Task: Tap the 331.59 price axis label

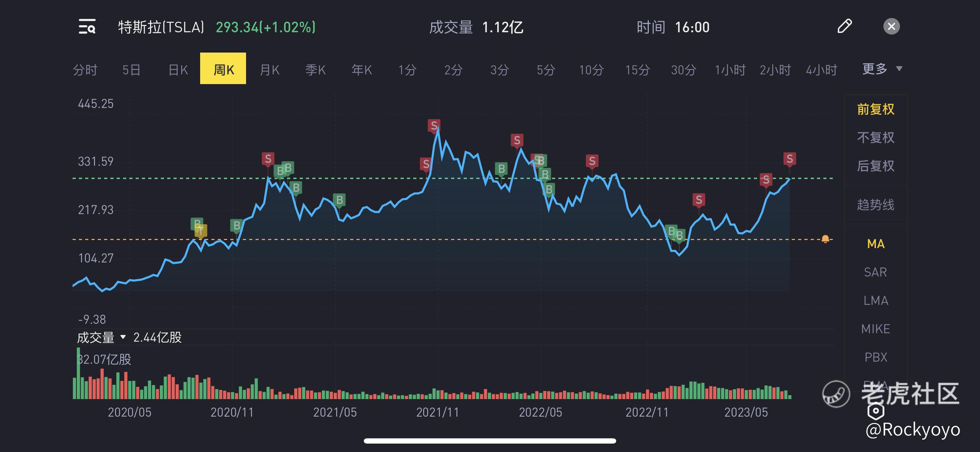Action: pyautogui.click(x=96, y=161)
